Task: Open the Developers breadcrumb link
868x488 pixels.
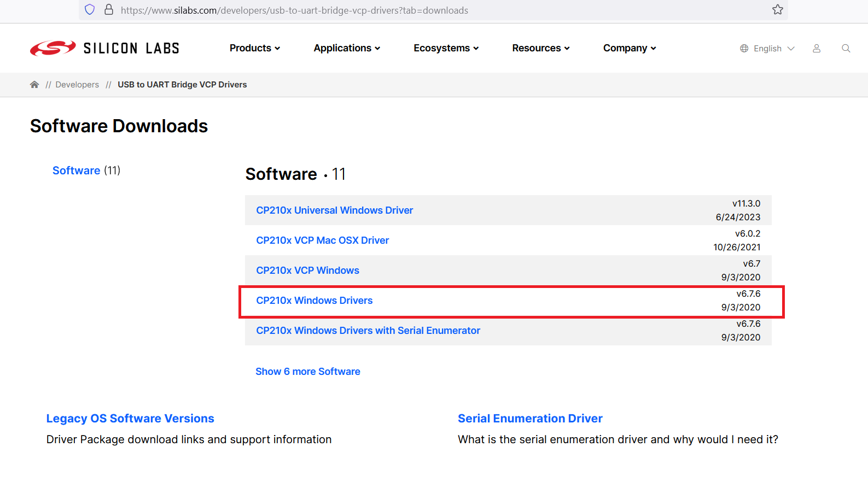Action: pos(77,85)
